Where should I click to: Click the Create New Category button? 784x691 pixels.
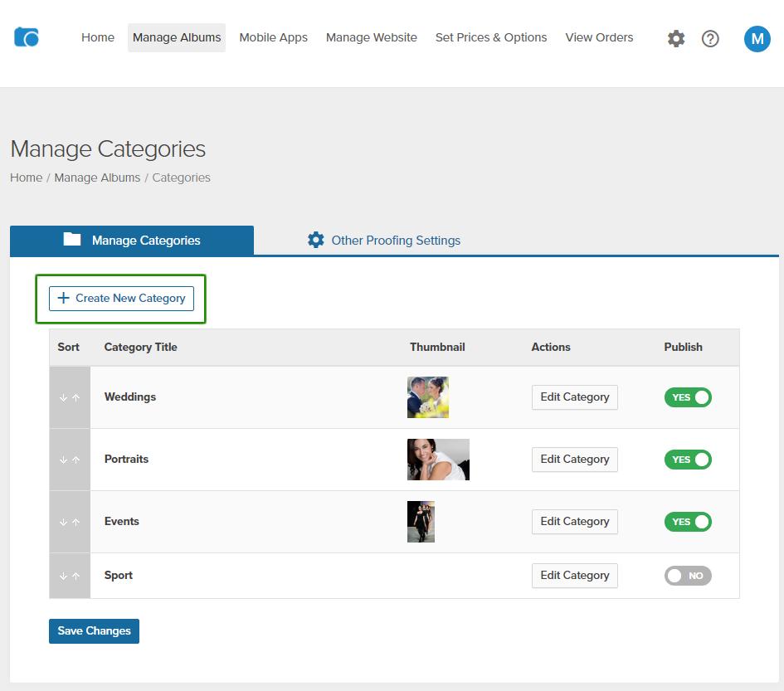pyautogui.click(x=121, y=299)
